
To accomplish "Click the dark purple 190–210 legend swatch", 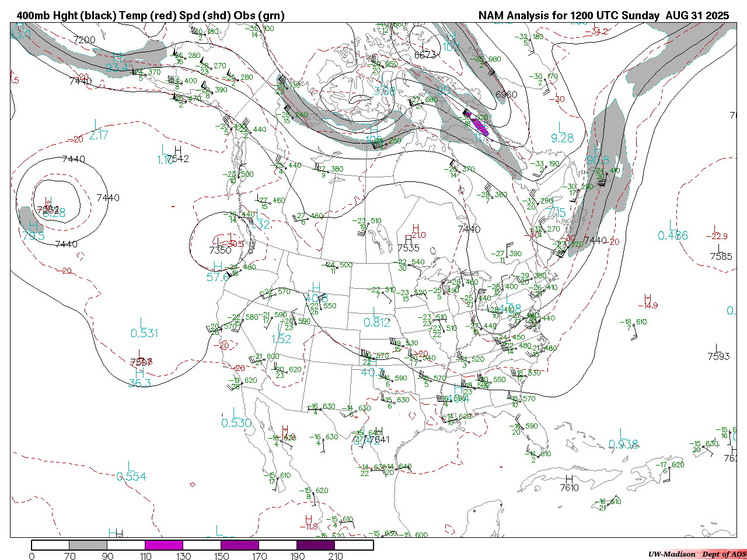I will (316, 545).
